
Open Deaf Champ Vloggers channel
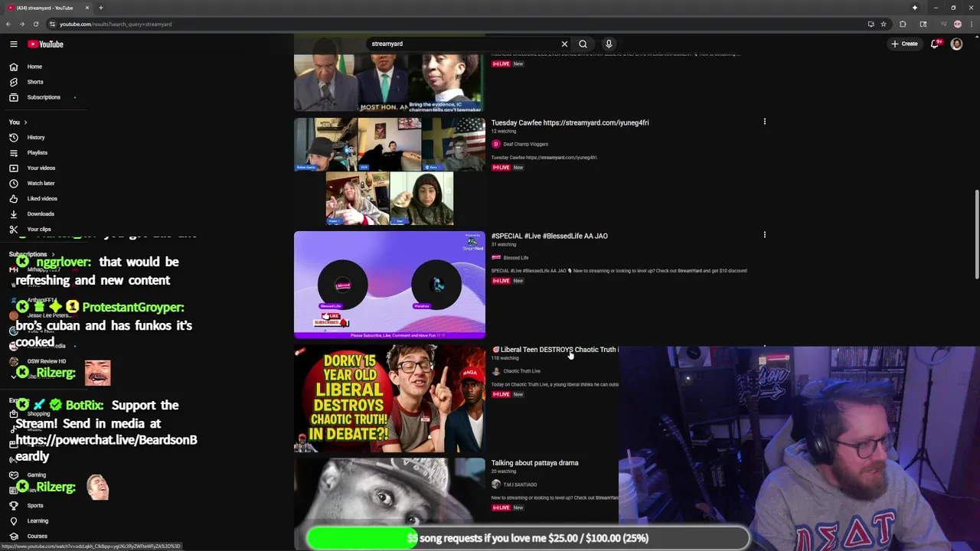[x=525, y=144]
